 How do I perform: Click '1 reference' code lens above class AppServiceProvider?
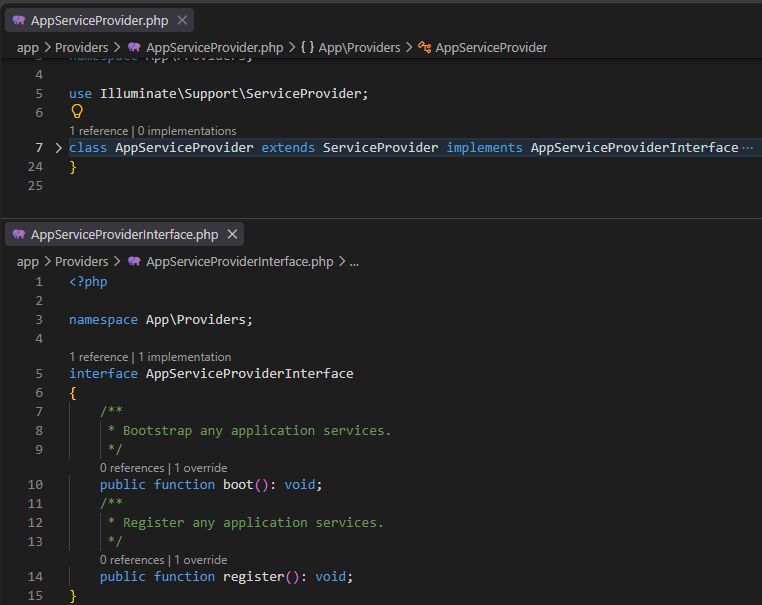[x=99, y=131]
